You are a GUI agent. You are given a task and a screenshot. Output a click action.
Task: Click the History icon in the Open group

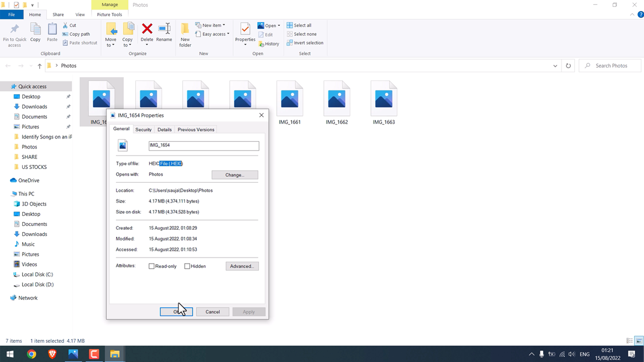(269, 44)
